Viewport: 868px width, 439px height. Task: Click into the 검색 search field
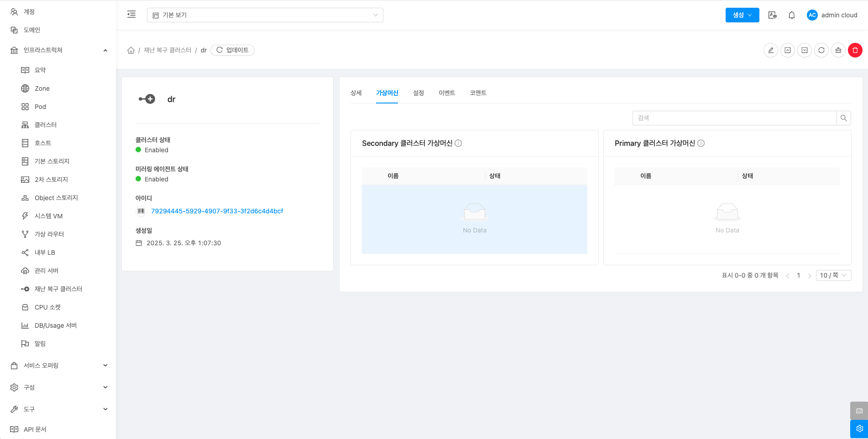pos(734,118)
